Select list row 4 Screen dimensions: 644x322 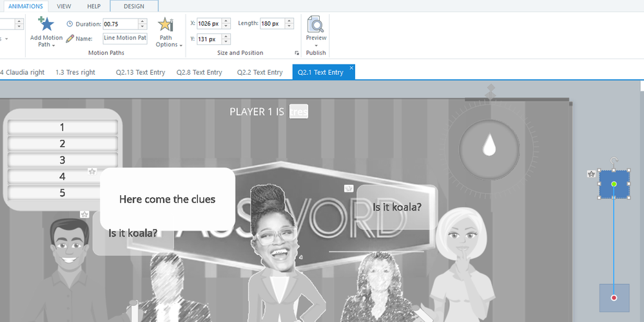point(63,176)
